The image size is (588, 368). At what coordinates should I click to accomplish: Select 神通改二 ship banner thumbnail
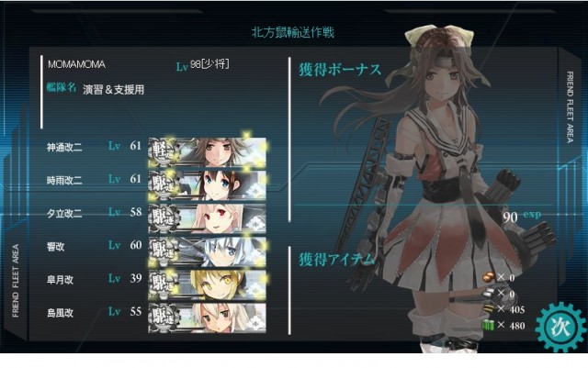tap(208, 152)
